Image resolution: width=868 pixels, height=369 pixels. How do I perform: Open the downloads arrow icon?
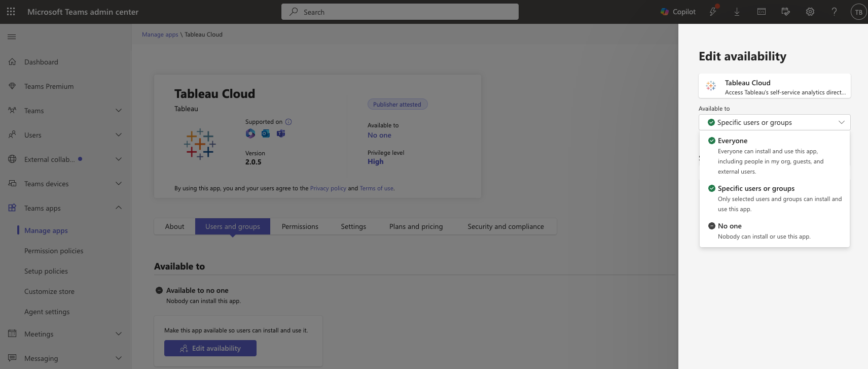pyautogui.click(x=737, y=12)
